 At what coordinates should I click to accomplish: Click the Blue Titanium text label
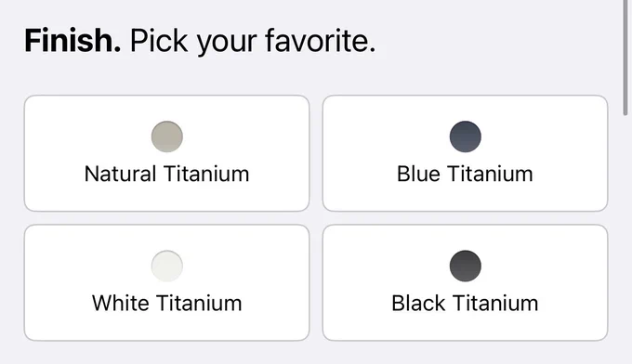click(465, 174)
